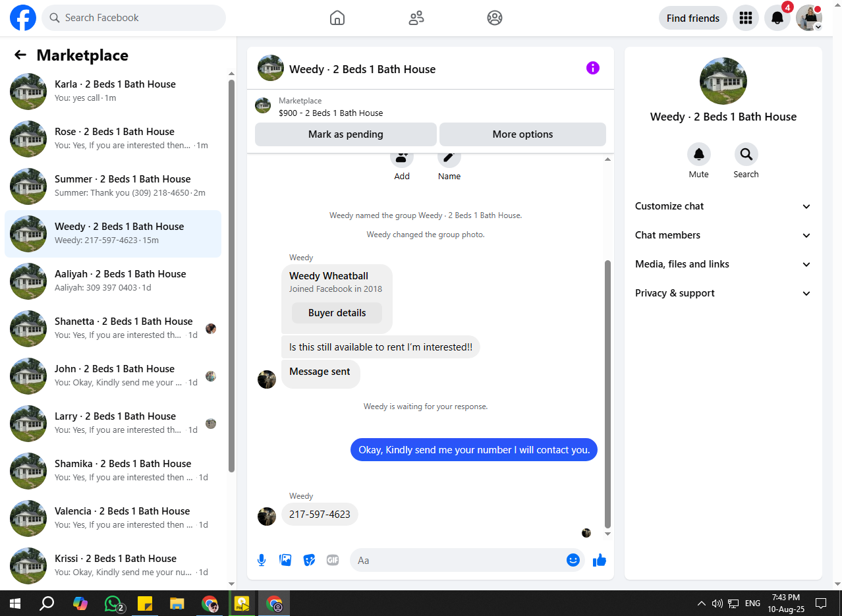Image resolution: width=842 pixels, height=616 pixels.
Task: Click the large house group photo
Action: click(723, 81)
